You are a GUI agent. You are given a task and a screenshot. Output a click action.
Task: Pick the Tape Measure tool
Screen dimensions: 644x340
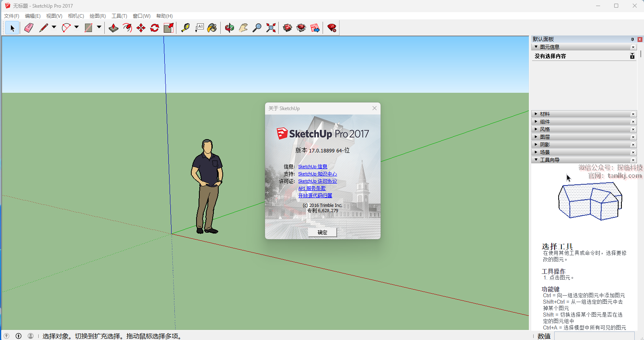coord(185,28)
